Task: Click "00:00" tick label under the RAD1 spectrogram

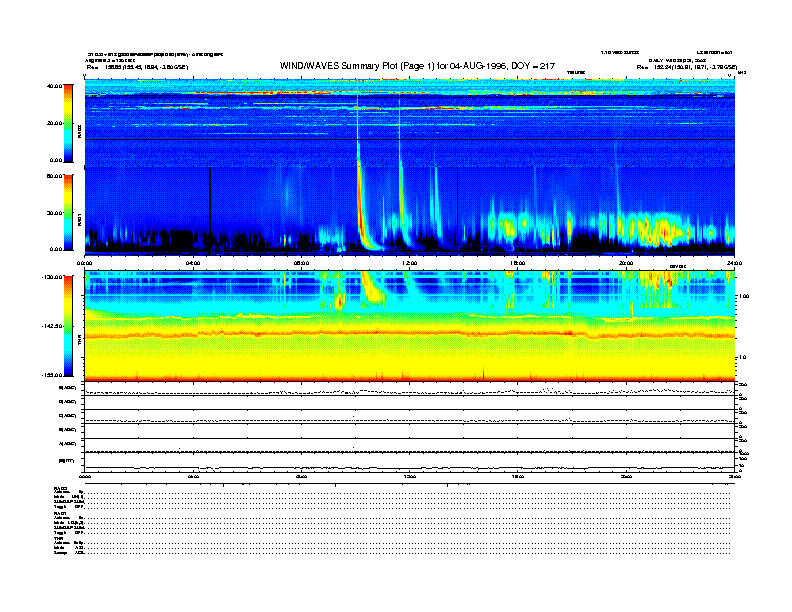Action: (85, 263)
